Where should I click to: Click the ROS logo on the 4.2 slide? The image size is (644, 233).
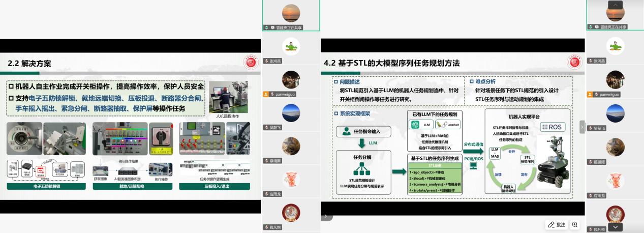[552, 127]
